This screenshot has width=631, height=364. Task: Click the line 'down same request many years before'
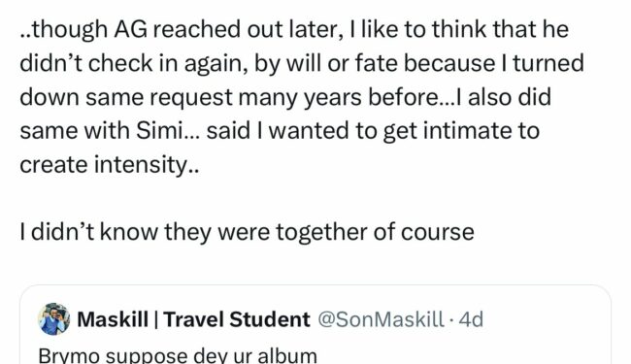pos(231,97)
